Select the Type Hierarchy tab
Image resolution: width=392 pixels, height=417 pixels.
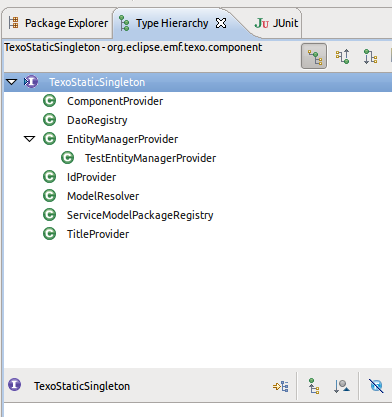tap(172, 23)
